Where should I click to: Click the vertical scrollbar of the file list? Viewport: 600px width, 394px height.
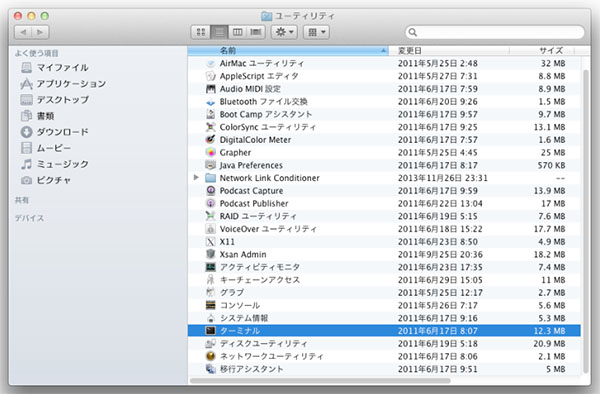[x=586, y=222]
